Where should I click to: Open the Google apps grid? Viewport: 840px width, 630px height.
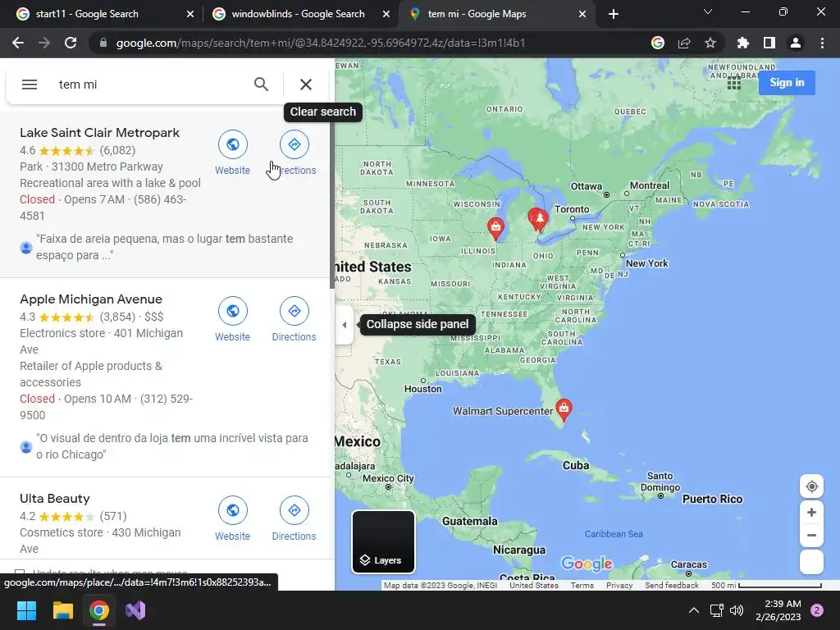click(x=734, y=83)
